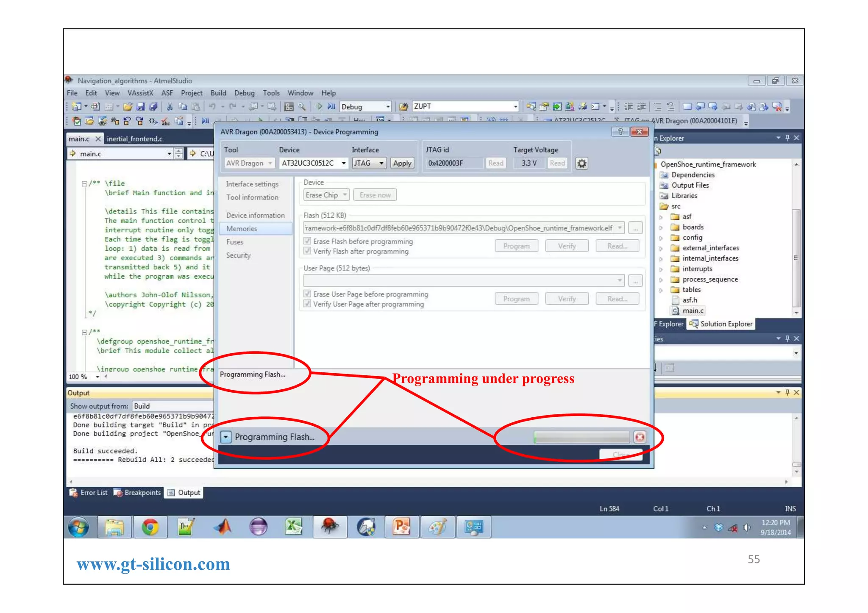The width and height of the screenshot is (868, 613).
Task: Start debugging with the green play icon
Action: coord(320,107)
